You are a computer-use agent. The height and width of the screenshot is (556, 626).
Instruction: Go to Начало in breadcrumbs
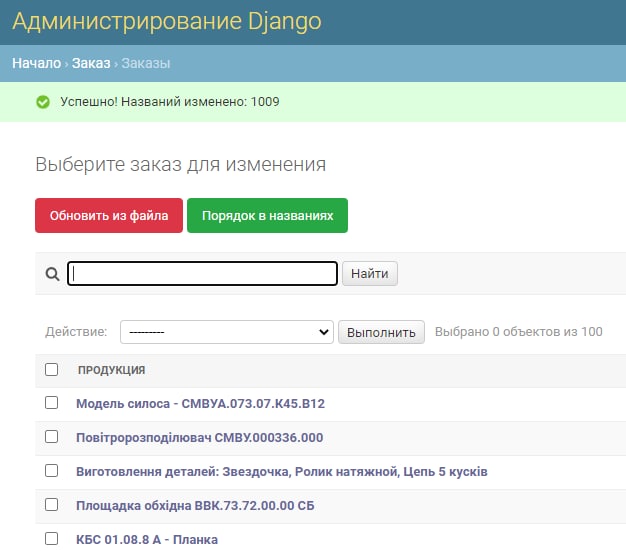[36, 63]
